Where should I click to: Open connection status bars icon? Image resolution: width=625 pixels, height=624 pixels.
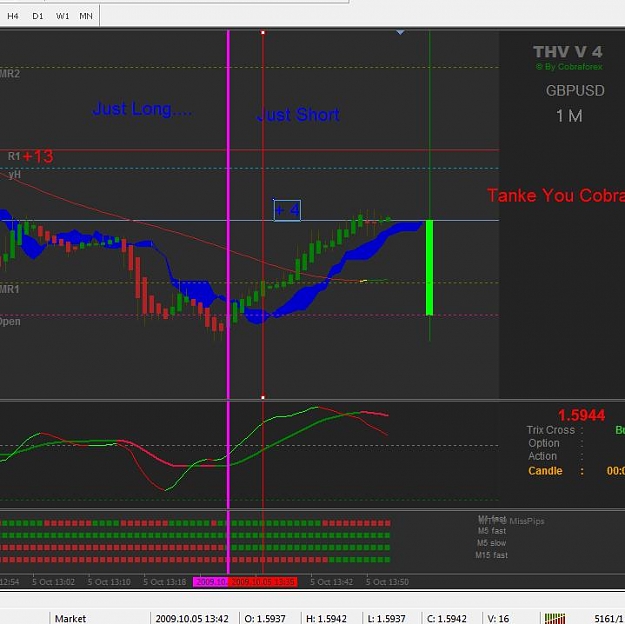click(555, 618)
